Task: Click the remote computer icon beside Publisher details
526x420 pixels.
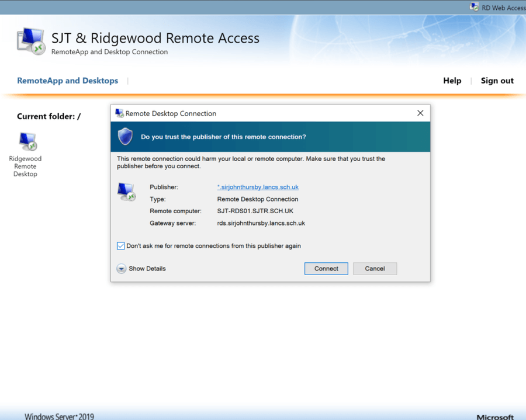Action: [x=126, y=192]
